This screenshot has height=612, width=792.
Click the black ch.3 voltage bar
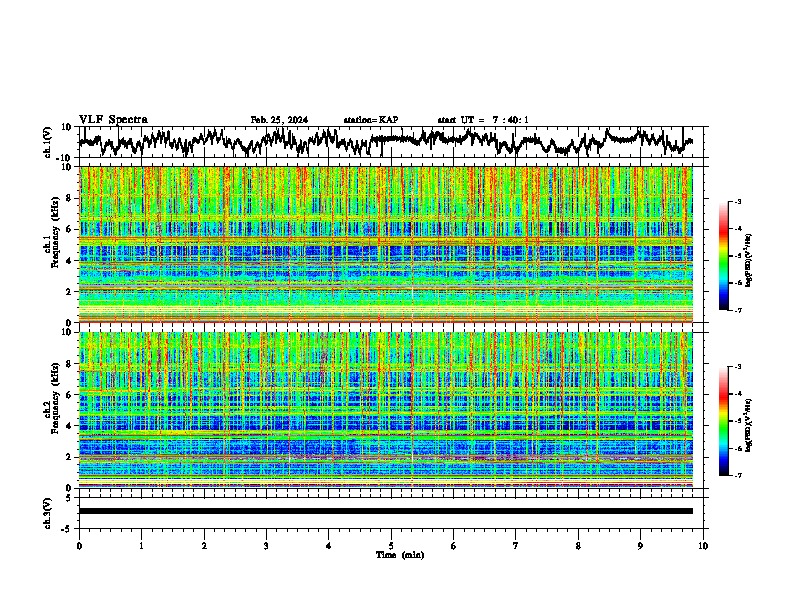386,511
